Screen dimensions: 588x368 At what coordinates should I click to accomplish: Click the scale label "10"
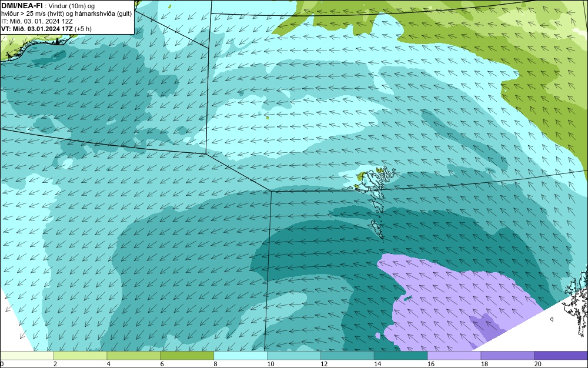pos(270,364)
